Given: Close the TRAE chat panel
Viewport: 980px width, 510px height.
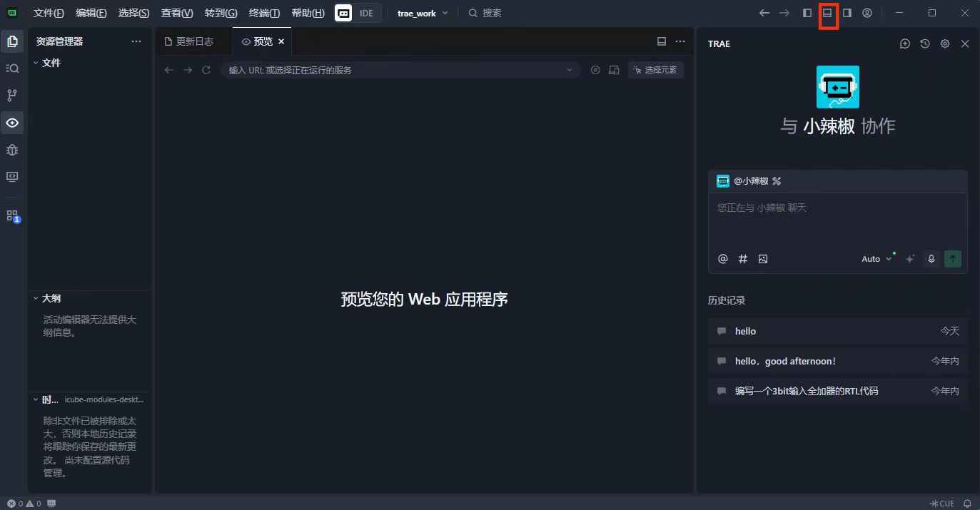Looking at the screenshot, I should tap(965, 44).
